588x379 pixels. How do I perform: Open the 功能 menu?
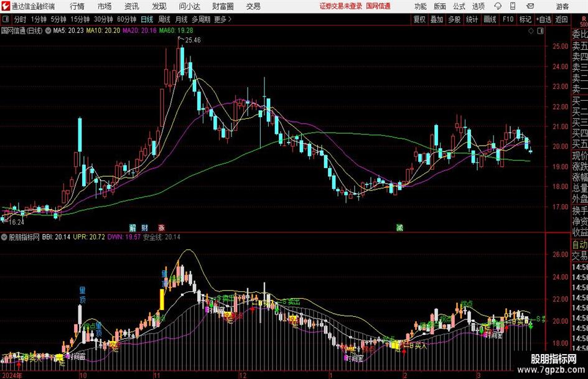click(421, 6)
